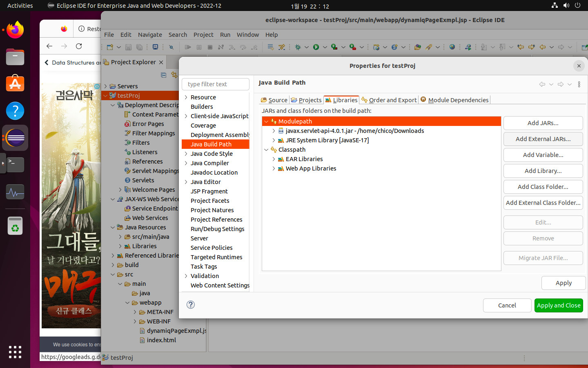Click the Apply button
The image size is (588, 368).
[x=563, y=283]
